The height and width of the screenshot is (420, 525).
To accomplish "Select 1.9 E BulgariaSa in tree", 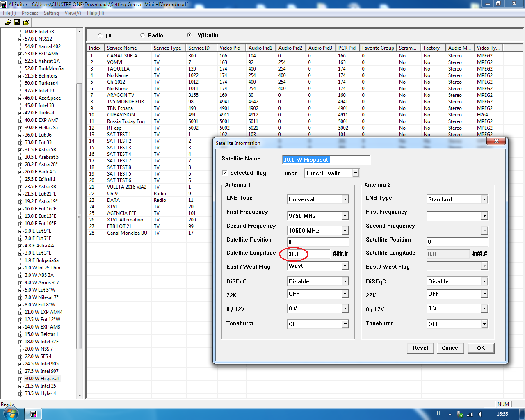I will tap(41, 260).
